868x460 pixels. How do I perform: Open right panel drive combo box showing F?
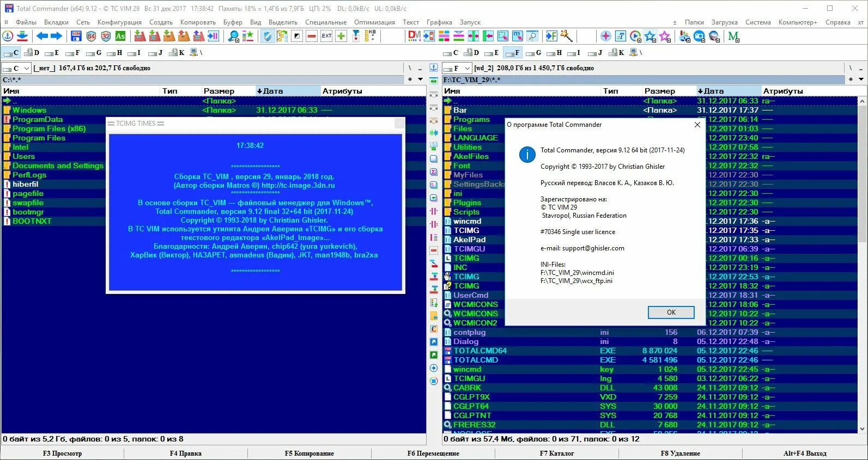457,68
